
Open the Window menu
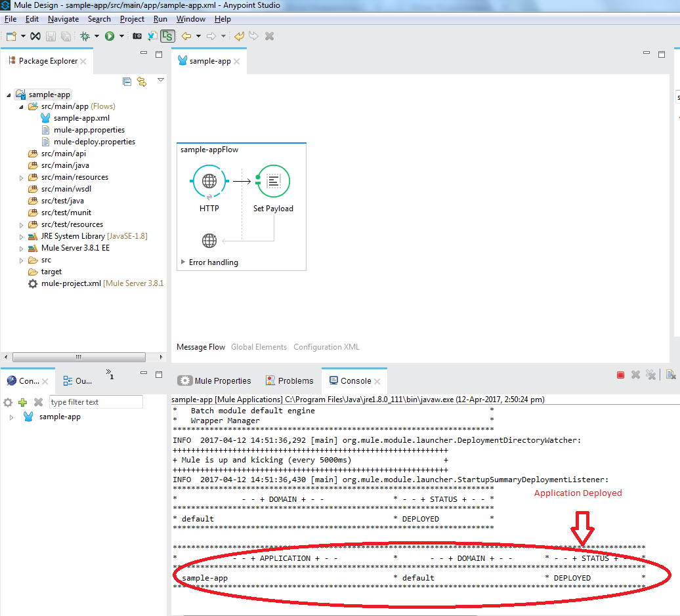pyautogui.click(x=190, y=18)
